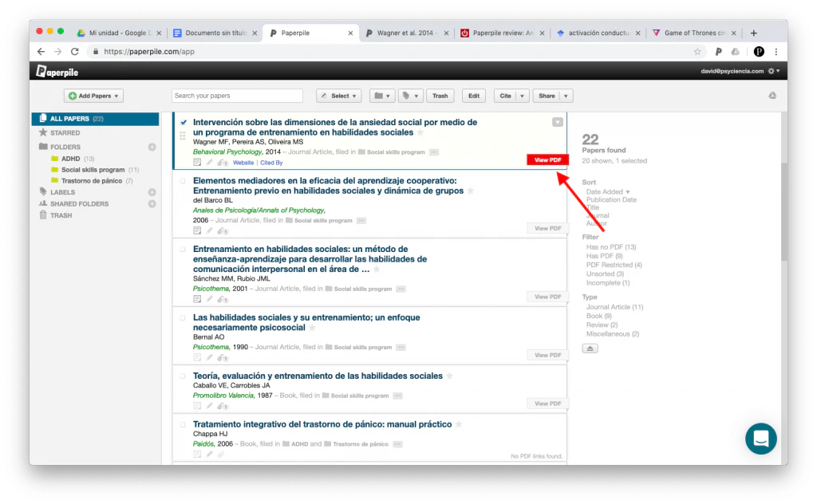This screenshot has height=504, width=817.
Task: Open notes icon for Sánchez MM paper
Action: [197, 299]
